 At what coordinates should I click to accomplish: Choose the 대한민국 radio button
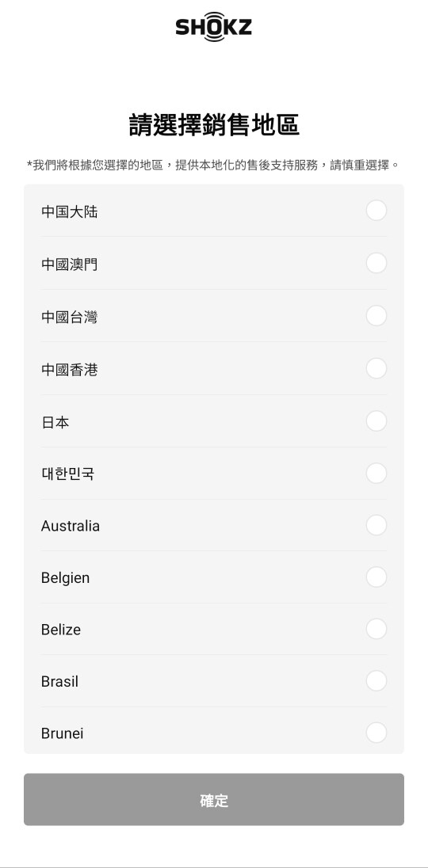click(376, 474)
